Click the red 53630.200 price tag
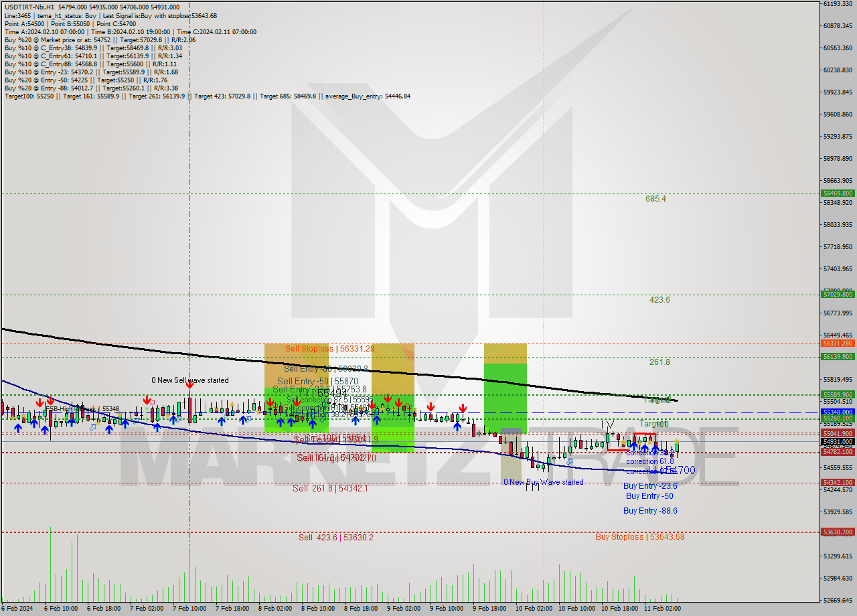The image size is (857, 616). point(838,532)
